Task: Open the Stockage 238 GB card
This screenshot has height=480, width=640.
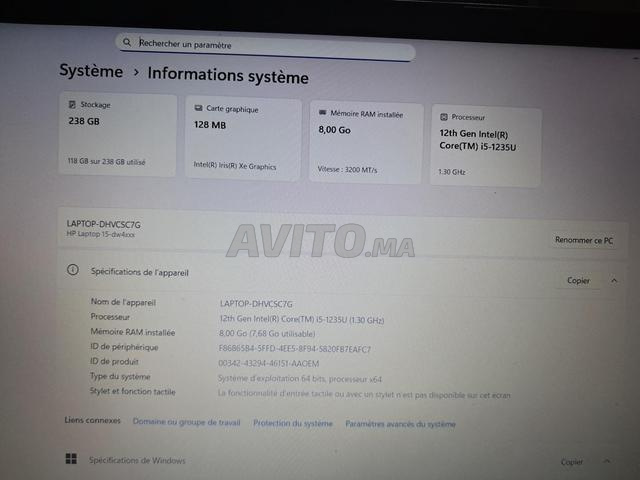Action: pyautogui.click(x=118, y=134)
